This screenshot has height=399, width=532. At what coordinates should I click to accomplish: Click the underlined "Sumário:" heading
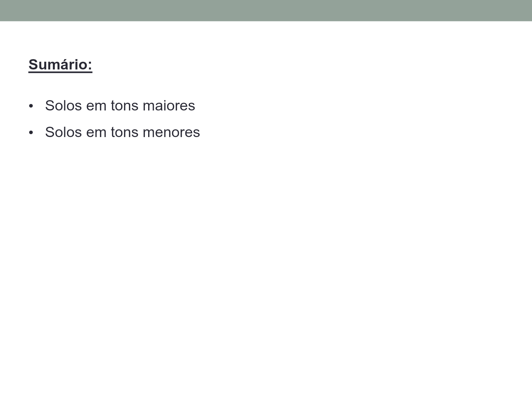coord(60,65)
